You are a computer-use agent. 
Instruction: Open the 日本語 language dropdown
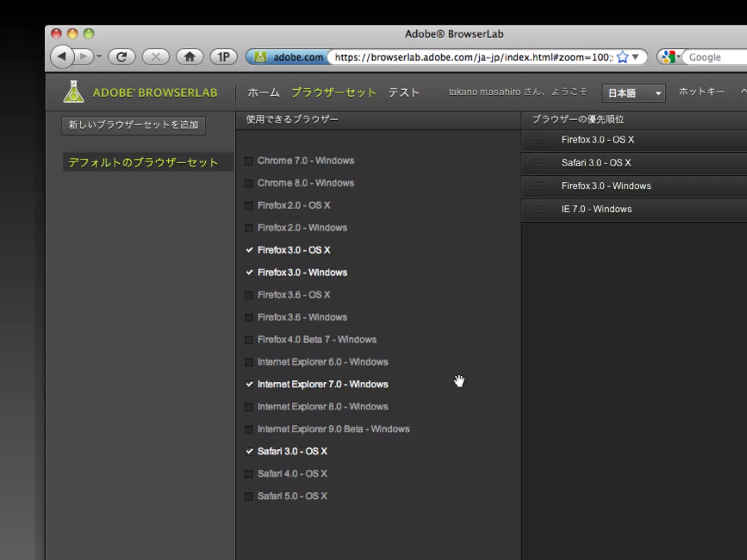pos(633,93)
